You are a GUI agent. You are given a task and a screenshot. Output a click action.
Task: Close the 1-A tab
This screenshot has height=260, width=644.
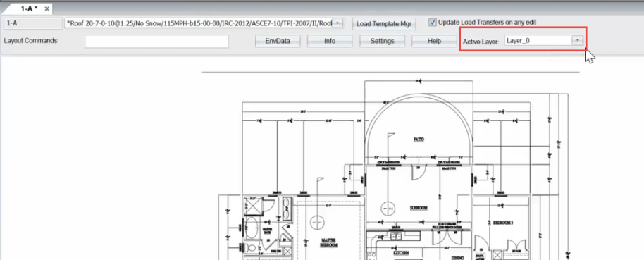(x=47, y=8)
